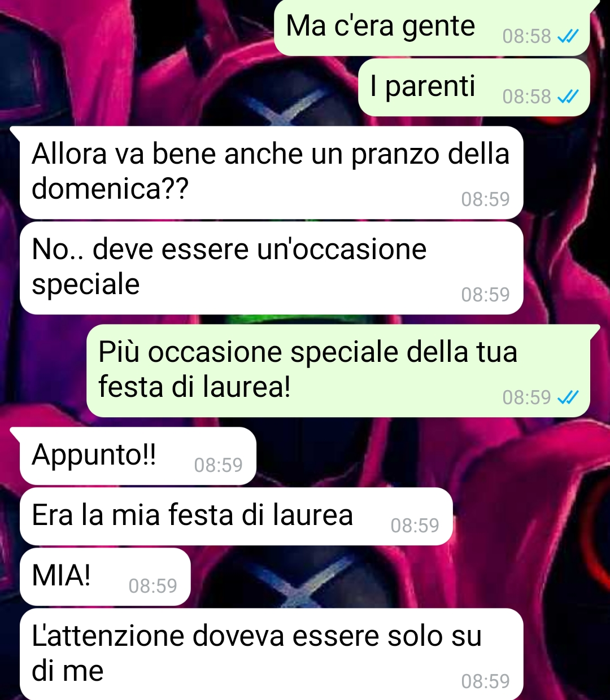
Task: Tap blue double check beside 'I parenti'
Action: tap(568, 97)
